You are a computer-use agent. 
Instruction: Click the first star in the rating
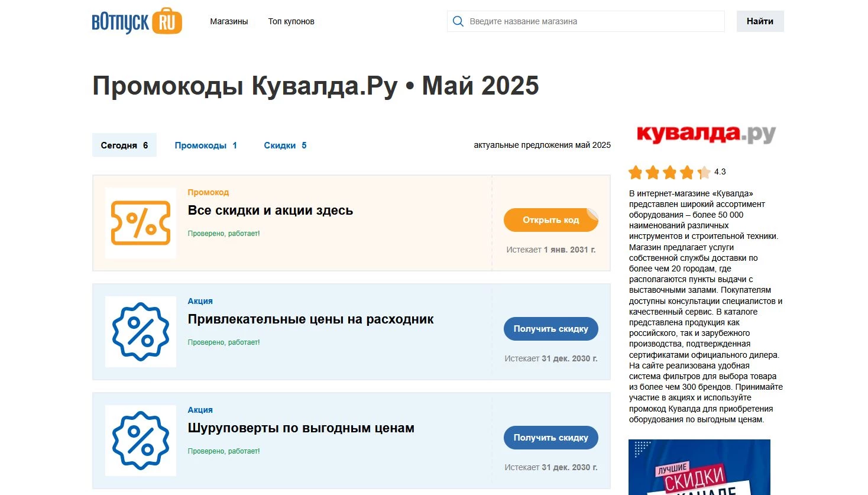tap(634, 172)
